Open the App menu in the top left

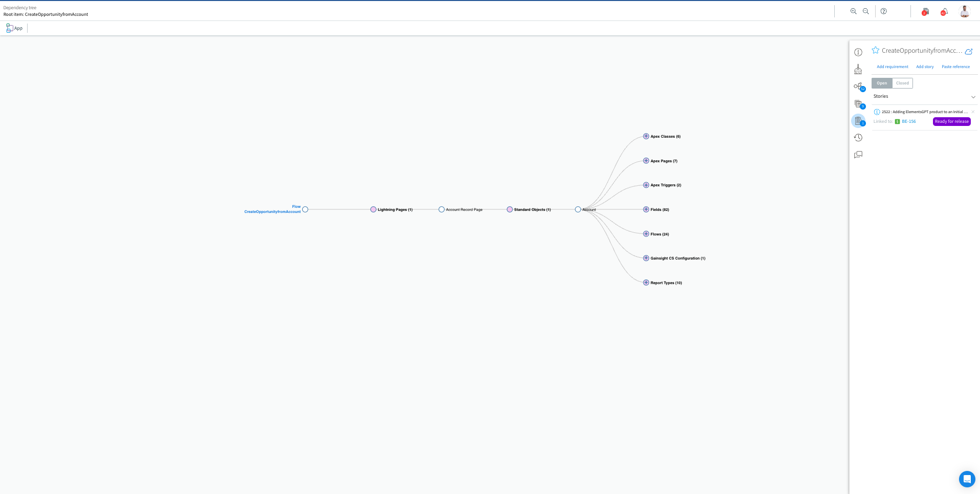(14, 28)
